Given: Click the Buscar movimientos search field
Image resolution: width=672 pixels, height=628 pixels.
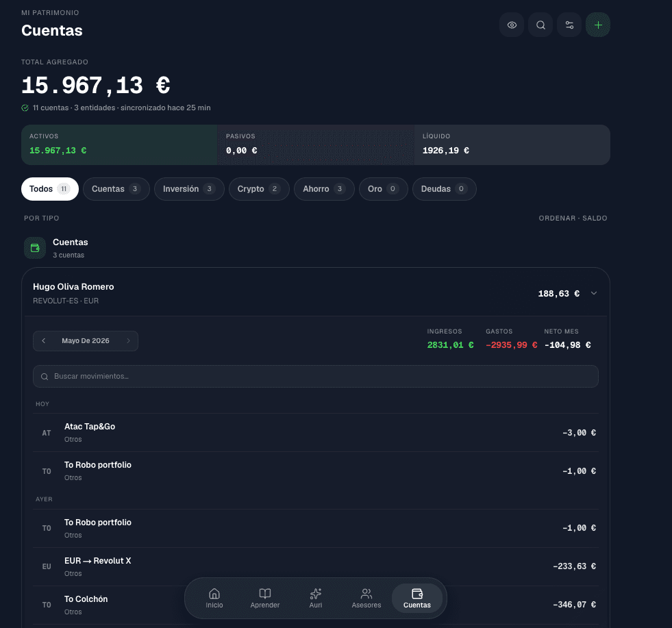Looking at the screenshot, I should tap(315, 376).
